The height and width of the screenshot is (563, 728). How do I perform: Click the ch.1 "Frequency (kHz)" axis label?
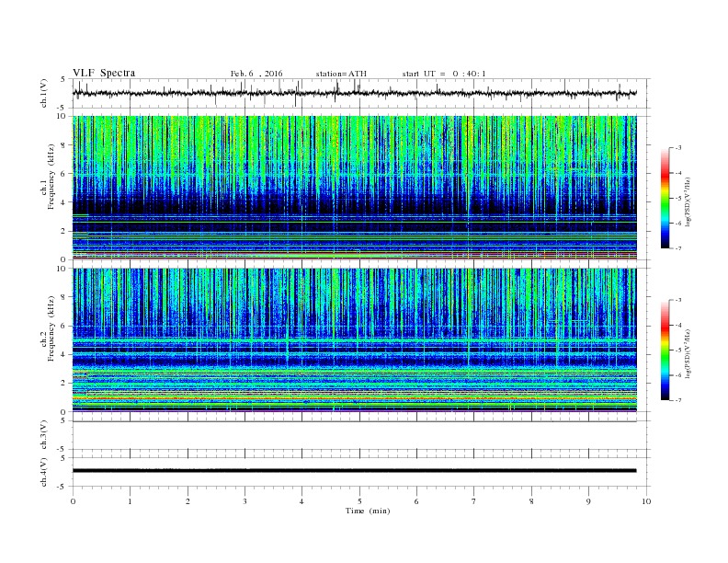tap(51, 177)
